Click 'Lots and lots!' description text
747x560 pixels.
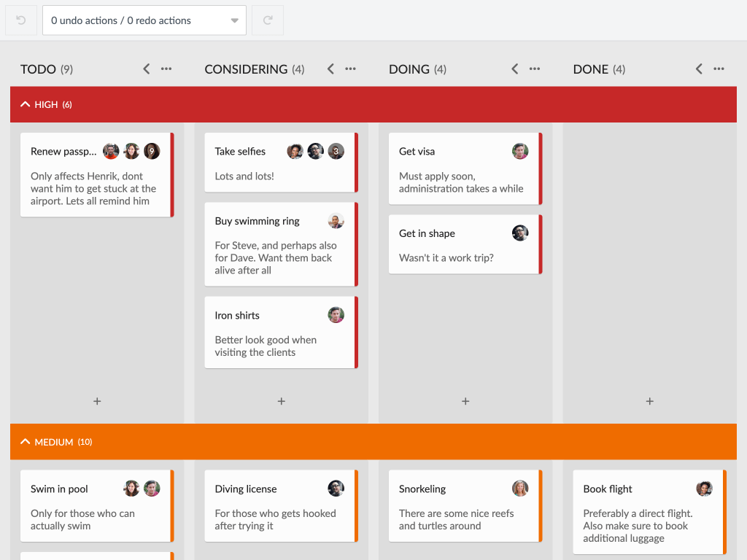tap(244, 176)
